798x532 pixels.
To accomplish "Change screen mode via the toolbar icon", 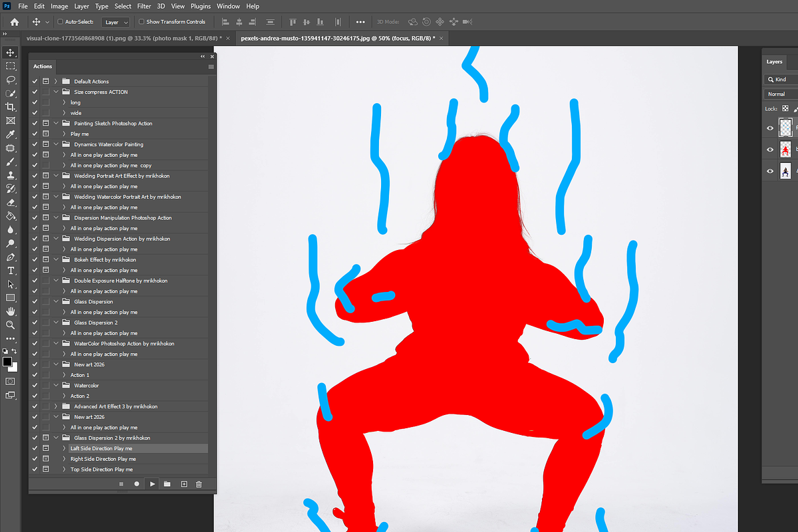I will click(x=10, y=395).
